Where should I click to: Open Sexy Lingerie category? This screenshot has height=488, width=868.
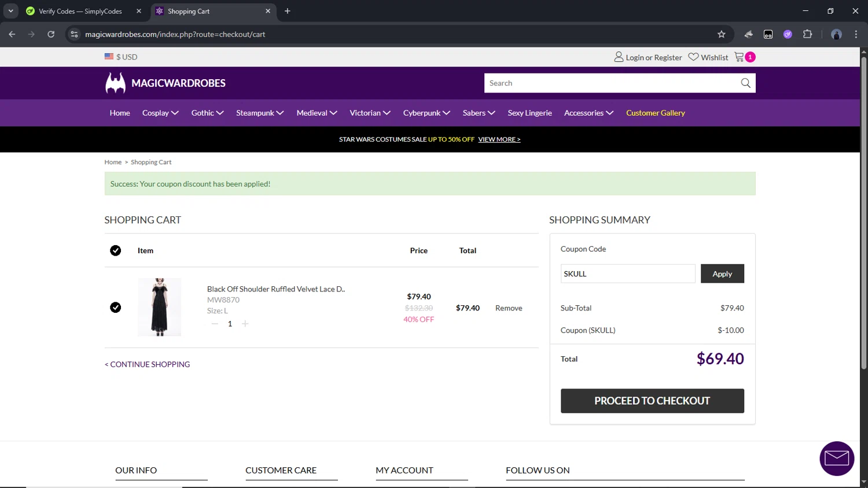(x=529, y=113)
